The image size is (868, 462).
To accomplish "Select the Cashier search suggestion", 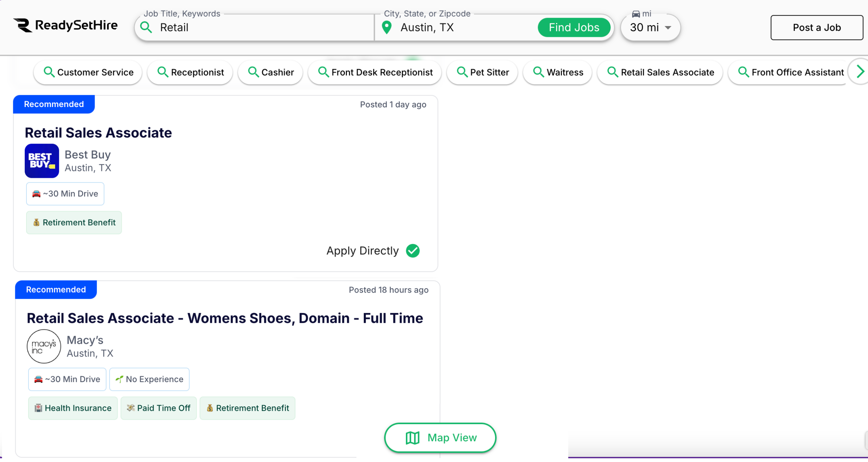I will tap(270, 72).
